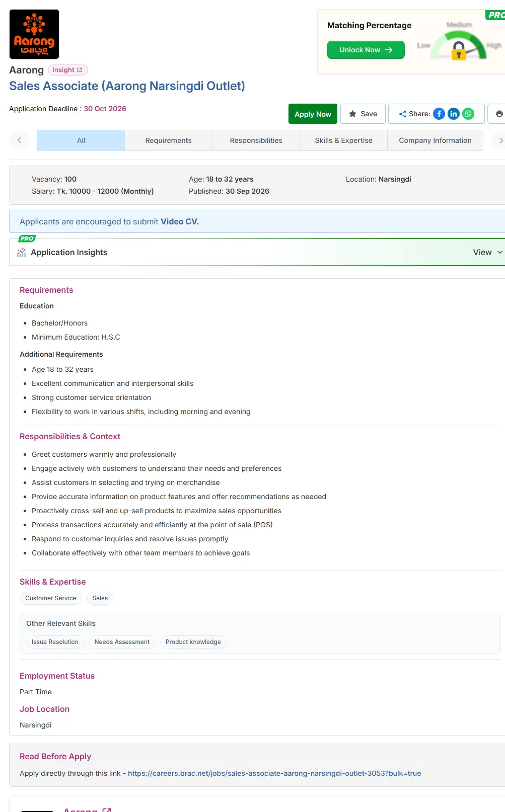
Task: Share job on Facebook
Action: [x=439, y=114]
